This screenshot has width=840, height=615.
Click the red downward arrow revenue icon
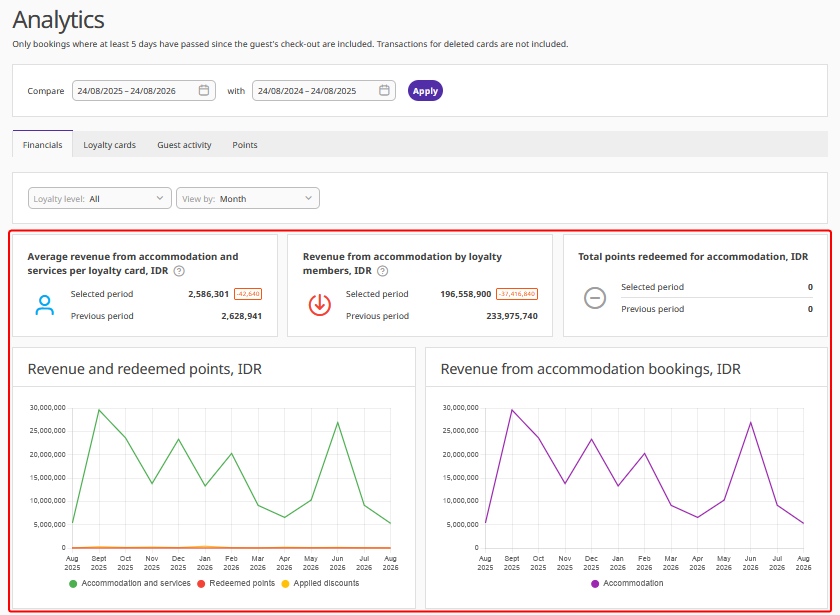pyautogui.click(x=320, y=305)
